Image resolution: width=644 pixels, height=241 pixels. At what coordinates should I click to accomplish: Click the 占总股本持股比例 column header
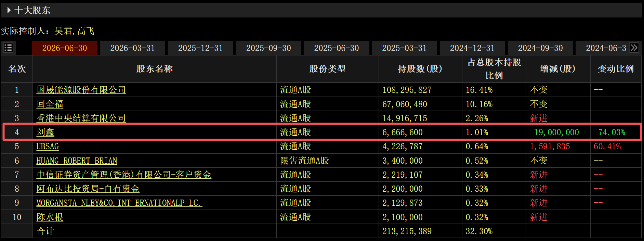[494, 69]
